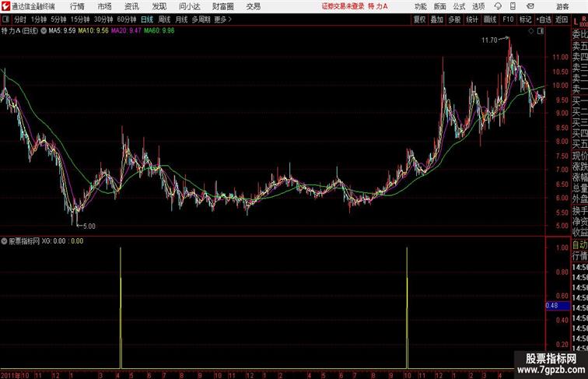
Task: Click the 多股 multi-stock button
Action: pos(454,19)
